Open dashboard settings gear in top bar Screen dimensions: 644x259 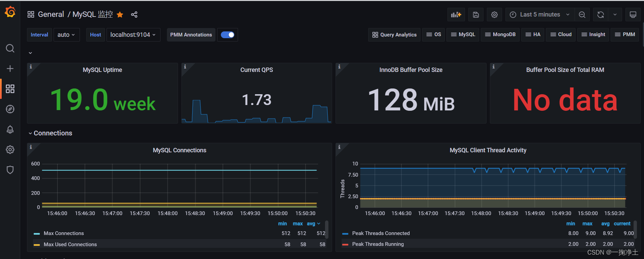pyautogui.click(x=494, y=15)
